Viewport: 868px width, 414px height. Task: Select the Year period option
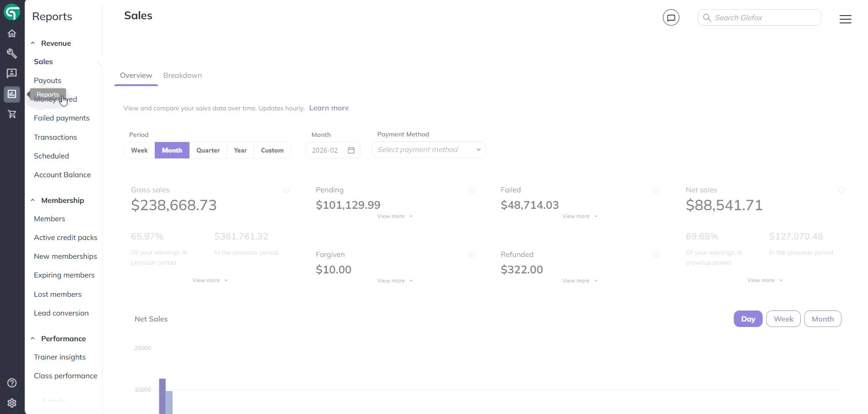tap(240, 150)
